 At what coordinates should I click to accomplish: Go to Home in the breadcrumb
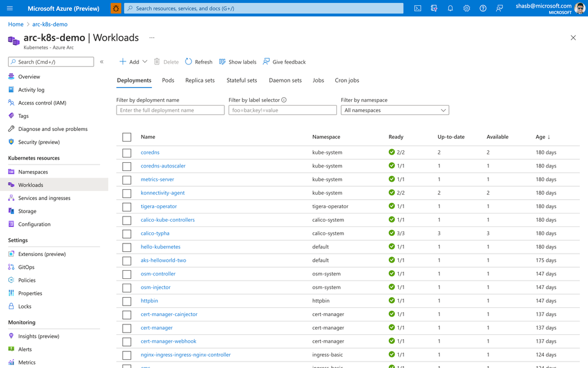pyautogui.click(x=16, y=24)
